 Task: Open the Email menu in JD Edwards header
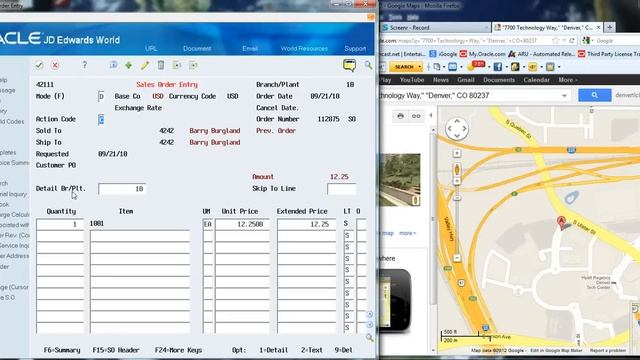tap(250, 48)
